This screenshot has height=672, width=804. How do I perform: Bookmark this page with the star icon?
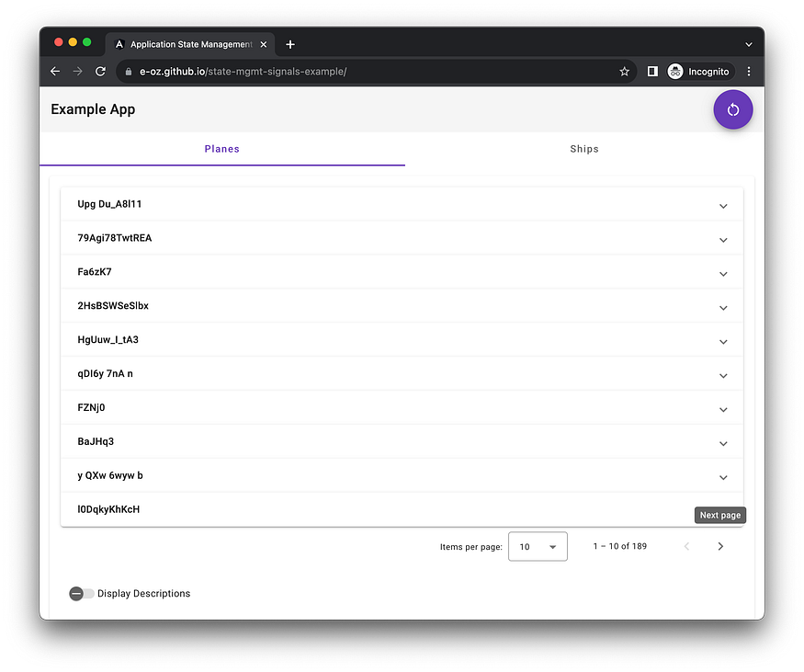click(624, 72)
